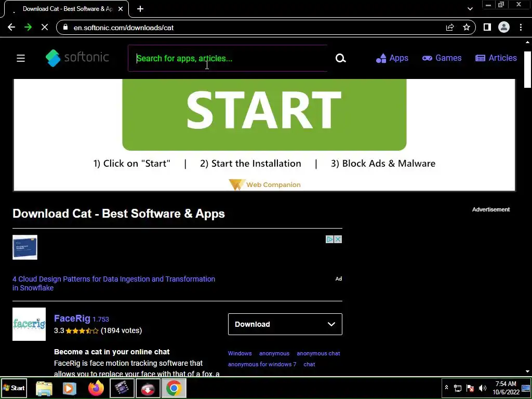Bookmark this page with the star icon
This screenshot has width=532, height=399.
[467, 28]
